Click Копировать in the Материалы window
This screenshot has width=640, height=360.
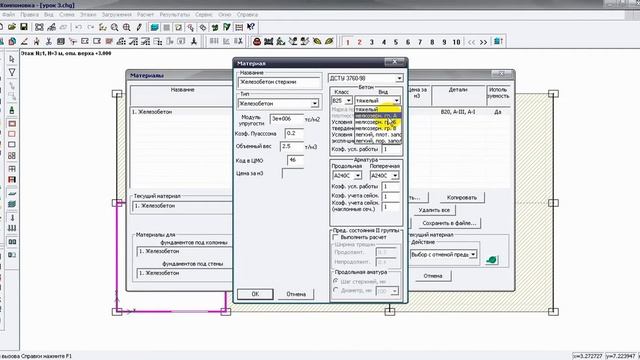pyautogui.click(x=462, y=198)
